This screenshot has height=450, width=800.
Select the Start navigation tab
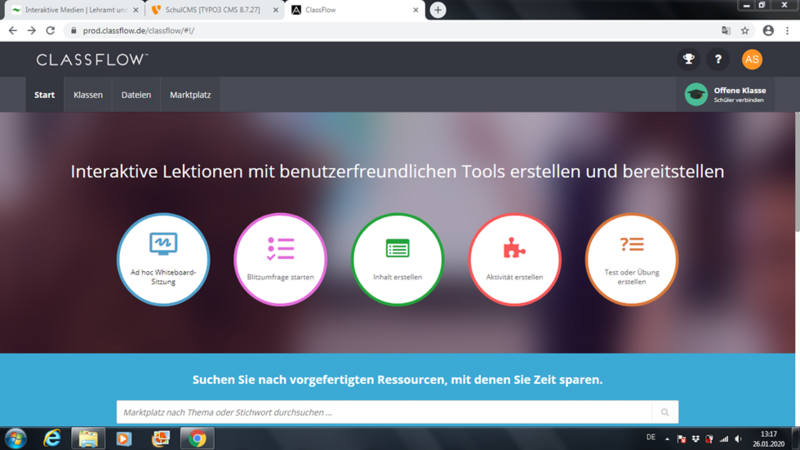point(44,95)
